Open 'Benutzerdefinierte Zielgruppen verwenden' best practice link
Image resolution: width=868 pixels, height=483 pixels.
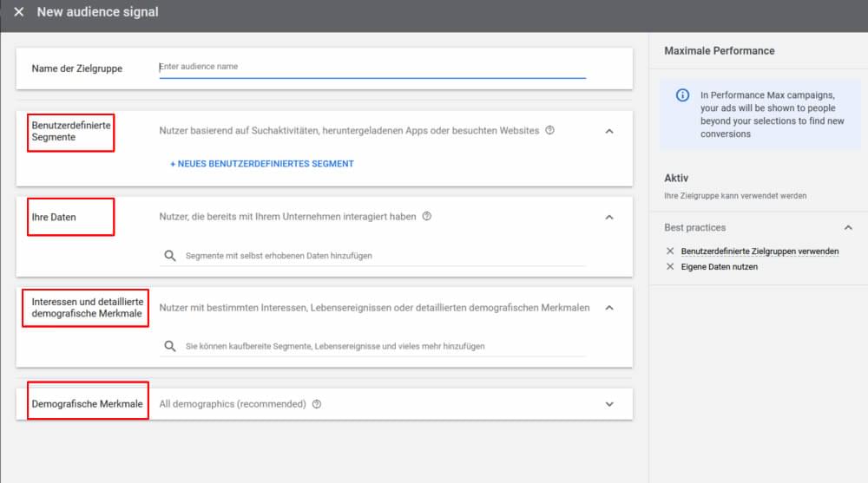coord(759,251)
